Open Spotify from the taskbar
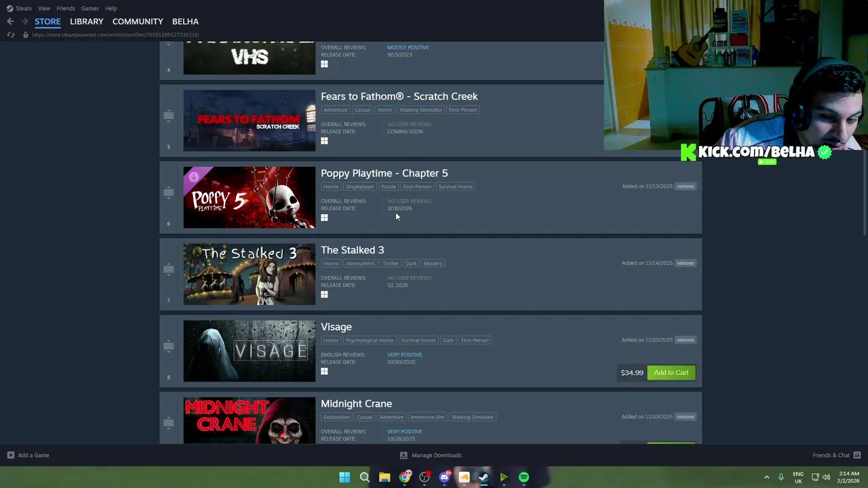Viewport: 868px width, 488px height. [x=524, y=477]
